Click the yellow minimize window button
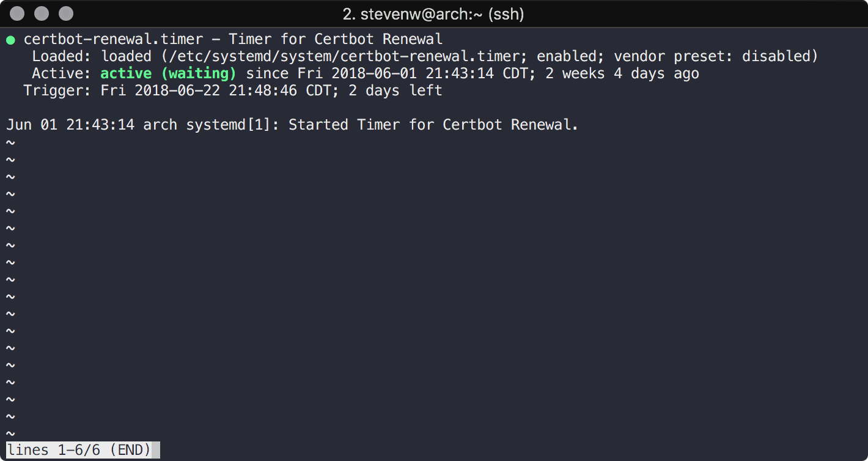 coord(41,12)
